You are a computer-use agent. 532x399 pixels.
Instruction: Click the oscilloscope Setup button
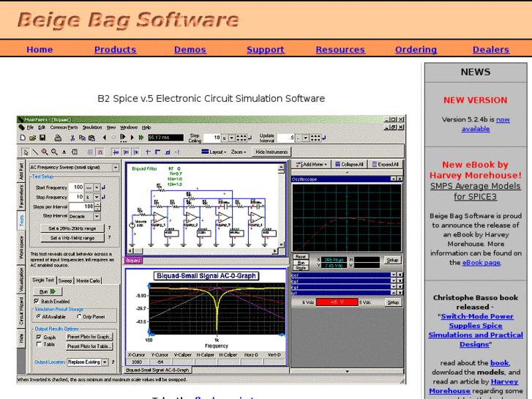coord(392,260)
